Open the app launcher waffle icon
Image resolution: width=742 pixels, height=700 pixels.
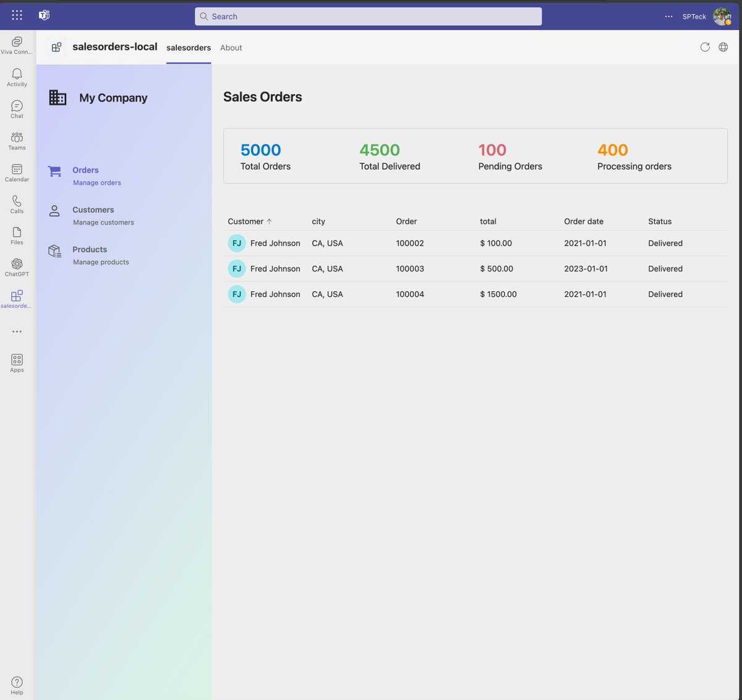click(17, 15)
